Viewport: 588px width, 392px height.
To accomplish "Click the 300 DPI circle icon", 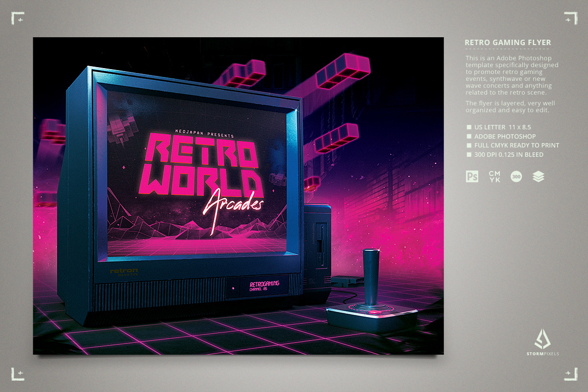I will (x=516, y=176).
